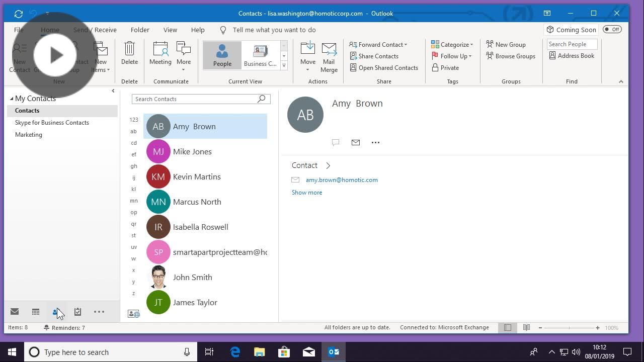The height and width of the screenshot is (362, 644).
Task: Open the Folder tab
Action: tap(140, 30)
